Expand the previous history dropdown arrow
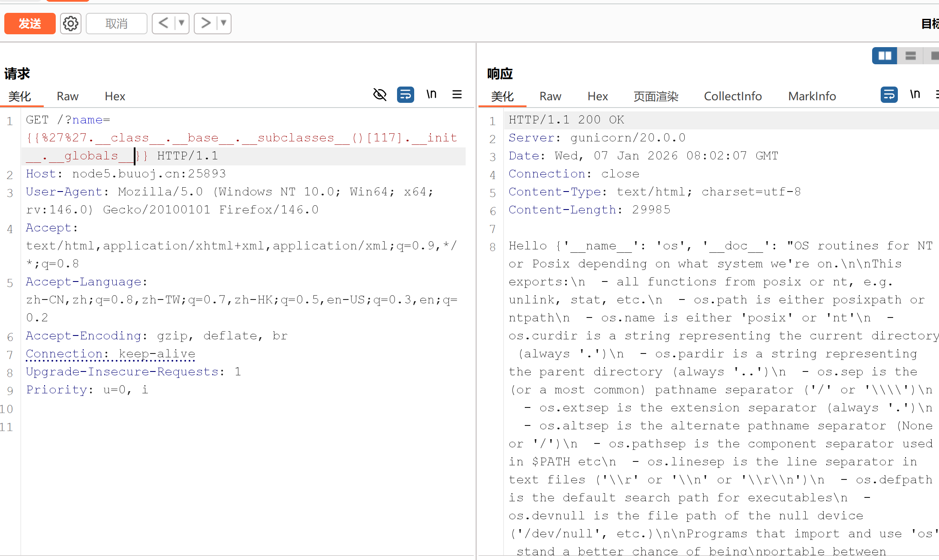Screen dimensions: 939x560 point(181,23)
